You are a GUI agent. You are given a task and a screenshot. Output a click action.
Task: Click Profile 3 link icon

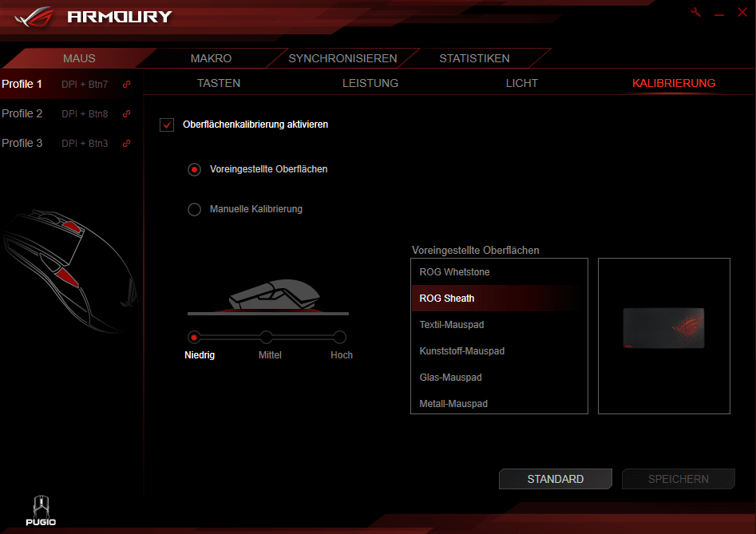(126, 143)
